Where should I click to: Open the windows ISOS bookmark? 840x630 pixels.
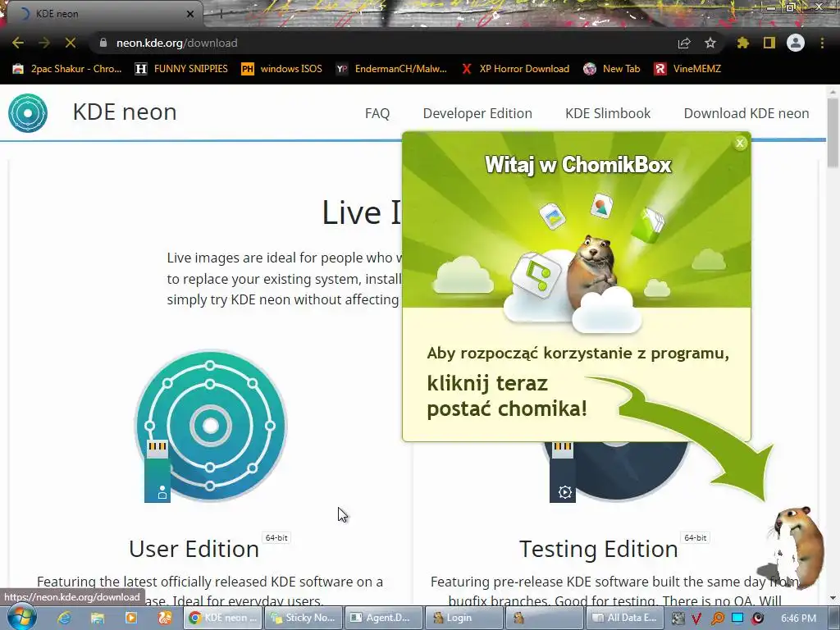click(282, 69)
